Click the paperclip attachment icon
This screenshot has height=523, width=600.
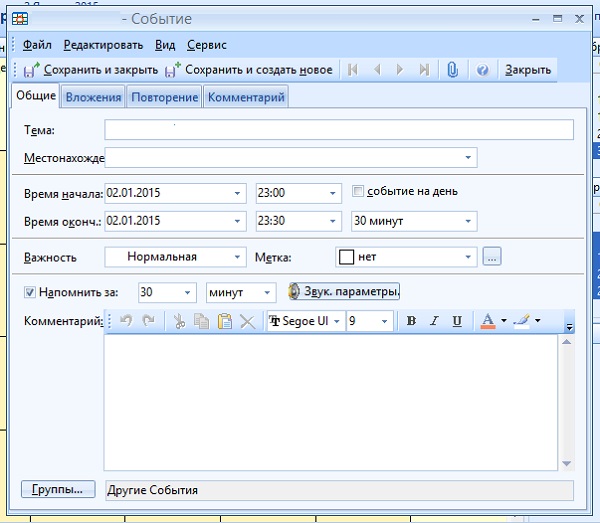tap(453, 70)
